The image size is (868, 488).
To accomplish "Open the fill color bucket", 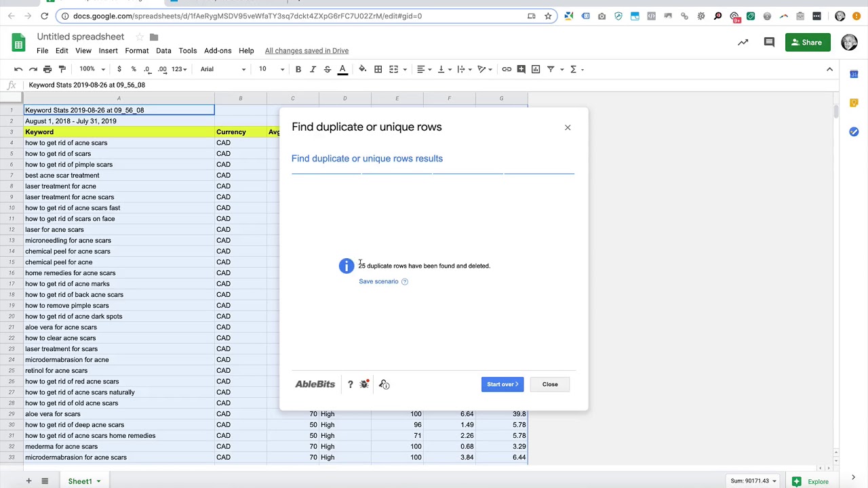I will pyautogui.click(x=363, y=69).
